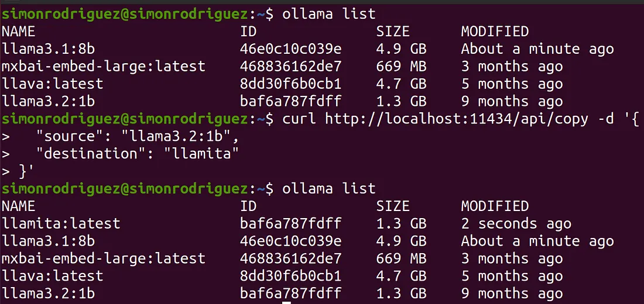The height and width of the screenshot is (304, 644).
Task: Click llava:latest in the first listing
Action: pyautogui.click(x=52, y=84)
